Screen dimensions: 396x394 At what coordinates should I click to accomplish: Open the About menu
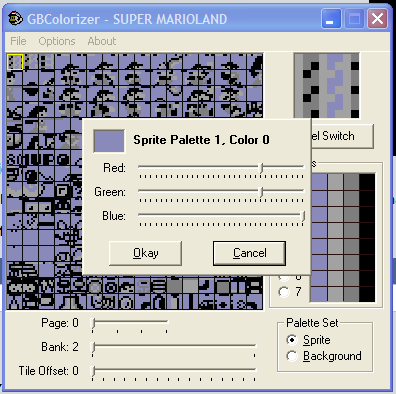pyautogui.click(x=102, y=41)
